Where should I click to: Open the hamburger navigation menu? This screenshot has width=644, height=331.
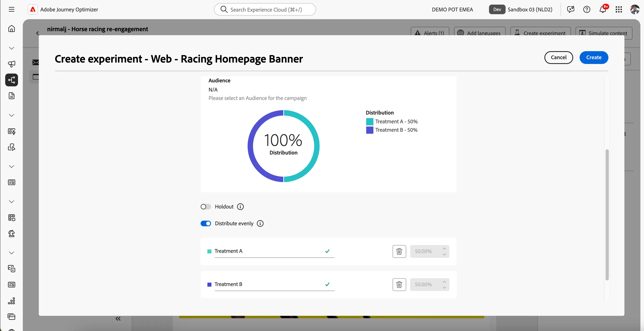pyautogui.click(x=12, y=9)
